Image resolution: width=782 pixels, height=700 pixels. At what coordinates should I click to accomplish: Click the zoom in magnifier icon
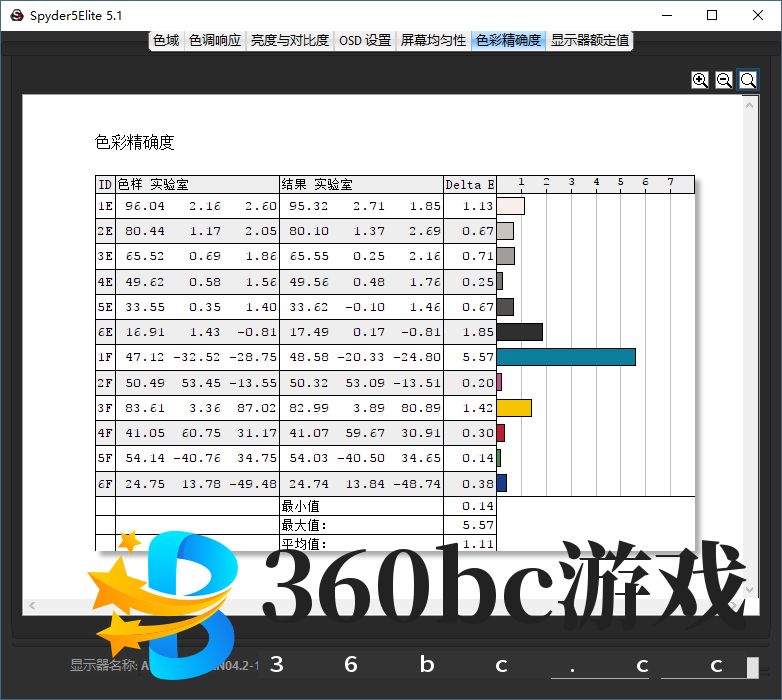pos(700,80)
